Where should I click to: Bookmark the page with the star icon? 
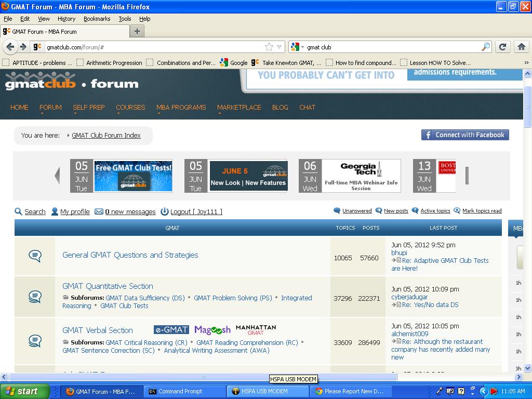click(269, 47)
